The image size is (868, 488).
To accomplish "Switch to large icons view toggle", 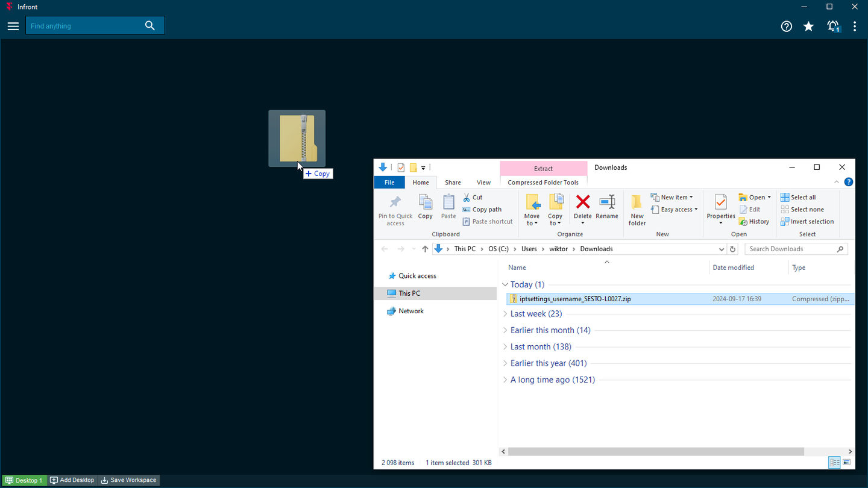I will tap(847, 463).
